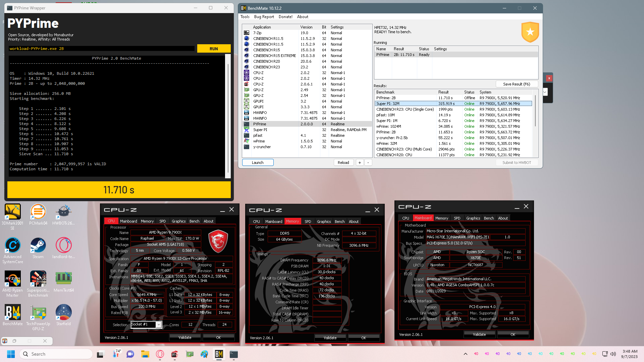Launch the AMD Ryzen Master shortcut
This screenshot has width=644, height=362.
12,284
